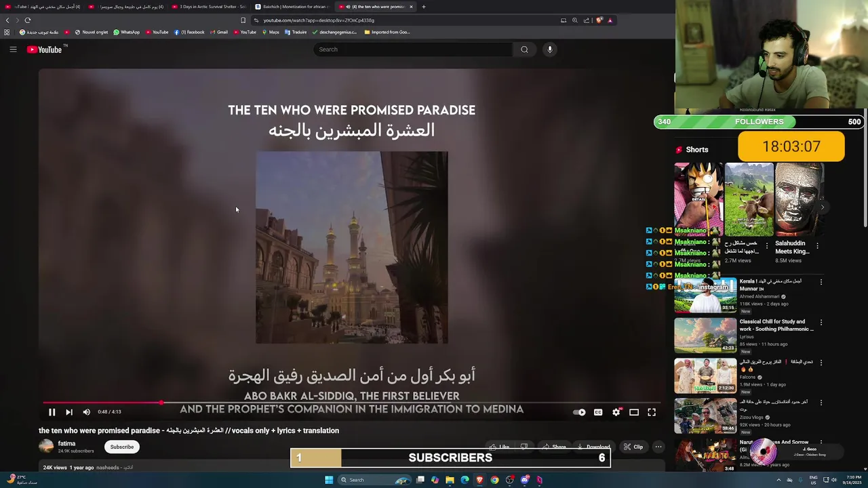This screenshot has height=488, width=868.
Task: Switch to the 3 Days in Arctic Survival tab
Action: click(210, 7)
